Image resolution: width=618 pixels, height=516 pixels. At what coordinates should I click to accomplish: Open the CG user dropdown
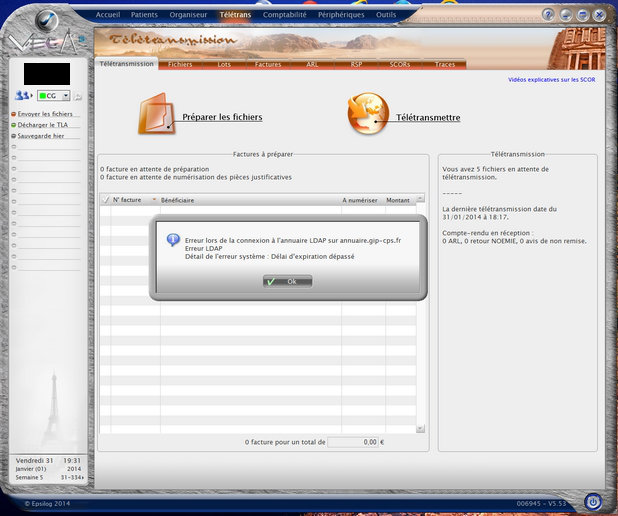(54, 96)
